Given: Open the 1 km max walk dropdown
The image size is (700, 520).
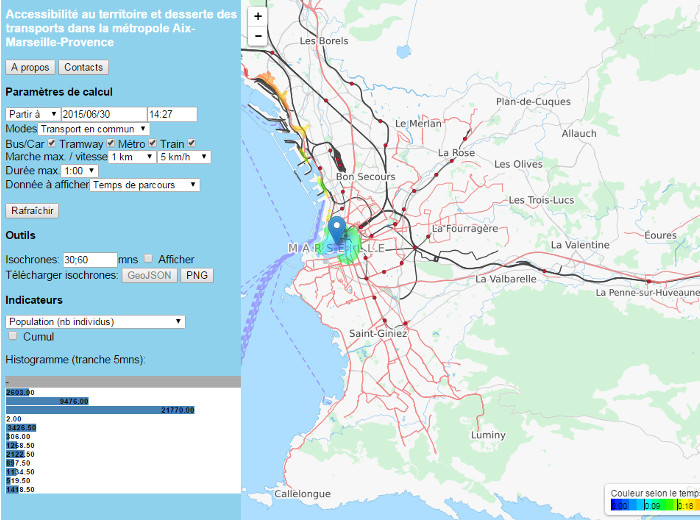Looking at the screenshot, I should [132, 157].
